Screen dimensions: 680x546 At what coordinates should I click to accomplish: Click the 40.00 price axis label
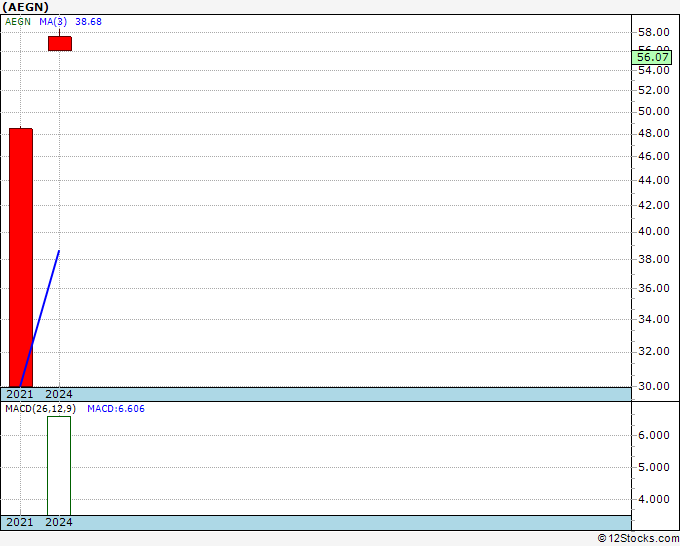(654, 231)
